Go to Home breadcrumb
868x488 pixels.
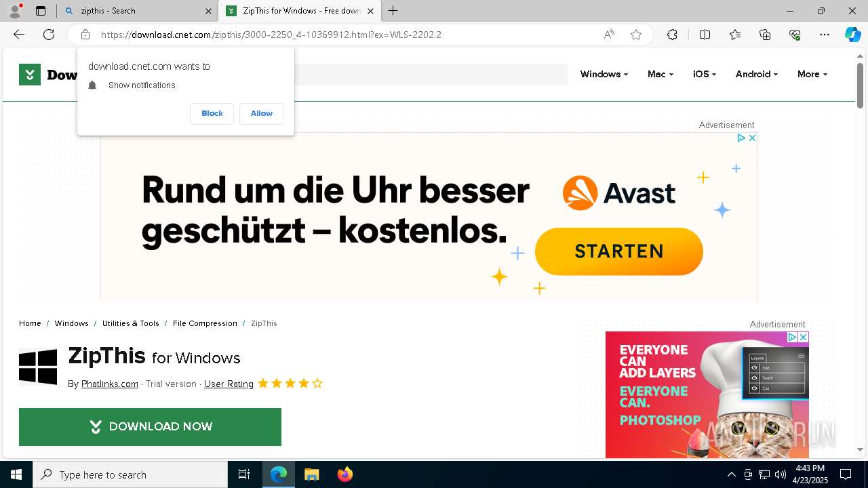[x=30, y=323]
